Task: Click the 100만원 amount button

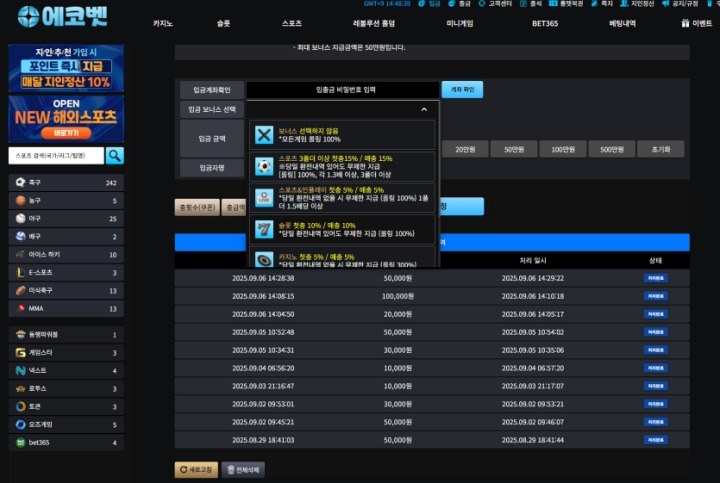Action: [563, 149]
